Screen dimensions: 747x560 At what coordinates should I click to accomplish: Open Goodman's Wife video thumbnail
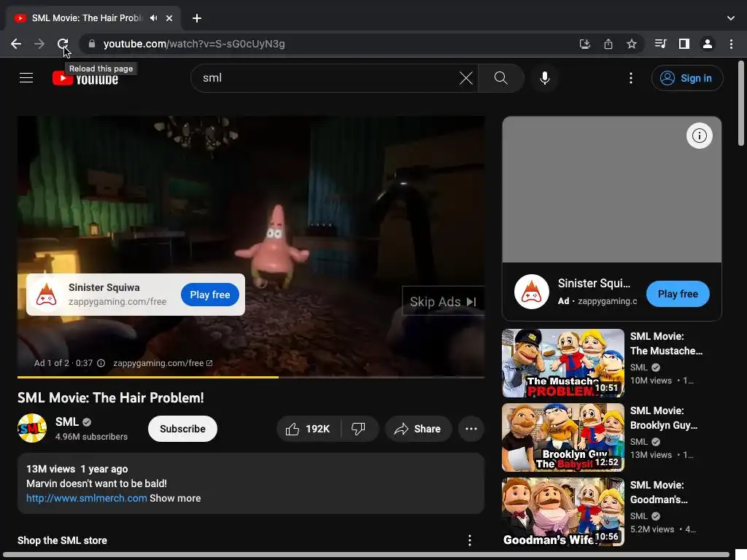pyautogui.click(x=562, y=511)
